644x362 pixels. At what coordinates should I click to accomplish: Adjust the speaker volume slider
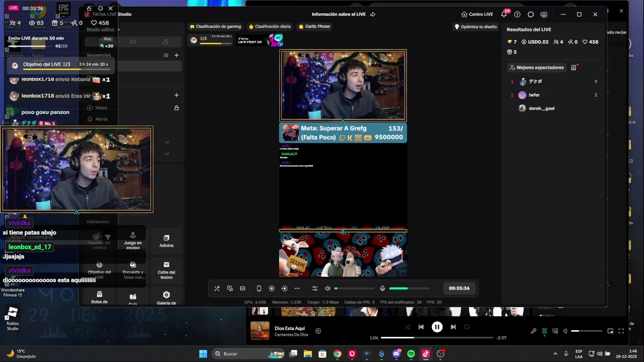(x=355, y=289)
